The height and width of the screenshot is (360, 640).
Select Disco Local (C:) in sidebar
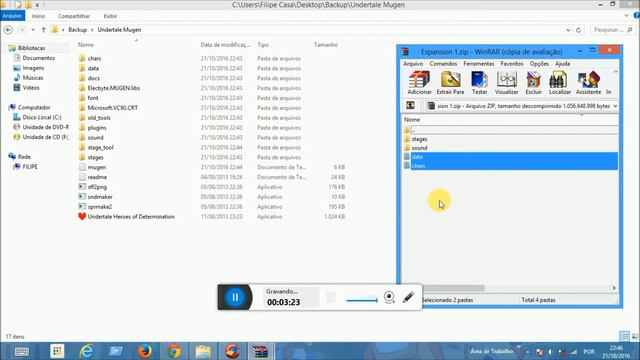tap(42, 117)
